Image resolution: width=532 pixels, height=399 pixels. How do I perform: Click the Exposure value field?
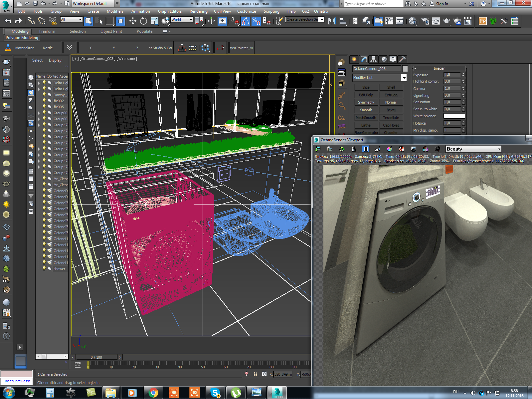click(452, 75)
